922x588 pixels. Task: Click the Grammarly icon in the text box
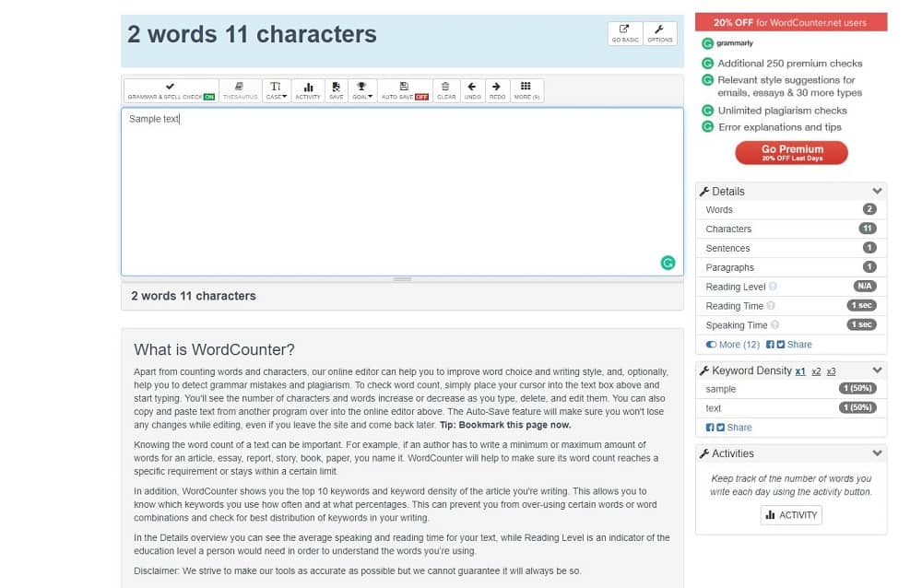668,263
